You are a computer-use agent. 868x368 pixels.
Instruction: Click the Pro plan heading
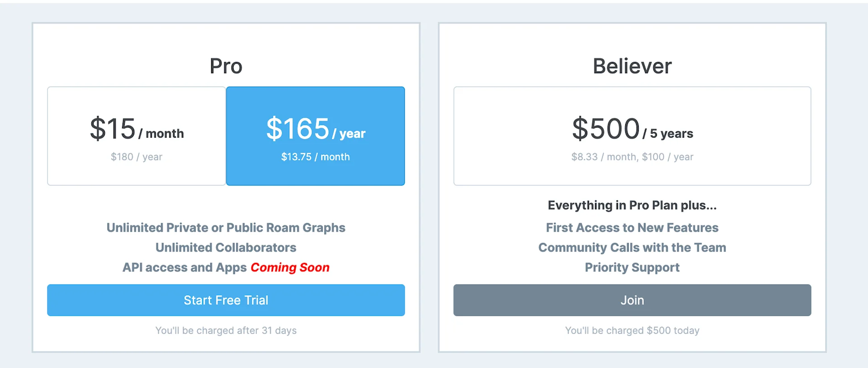[226, 65]
